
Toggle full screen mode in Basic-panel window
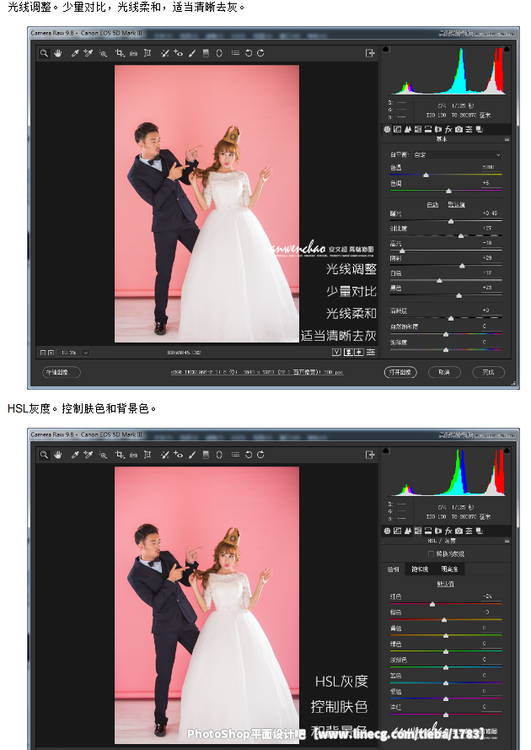(370, 53)
